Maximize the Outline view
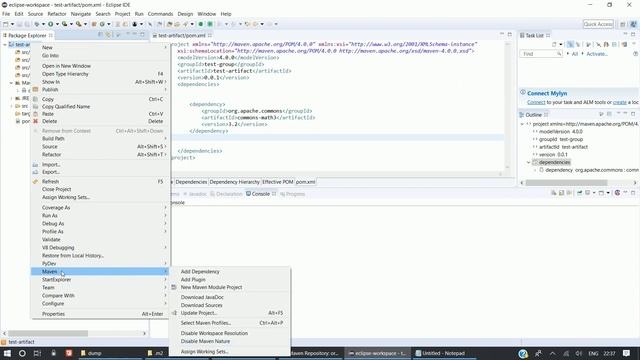 tap(633, 114)
